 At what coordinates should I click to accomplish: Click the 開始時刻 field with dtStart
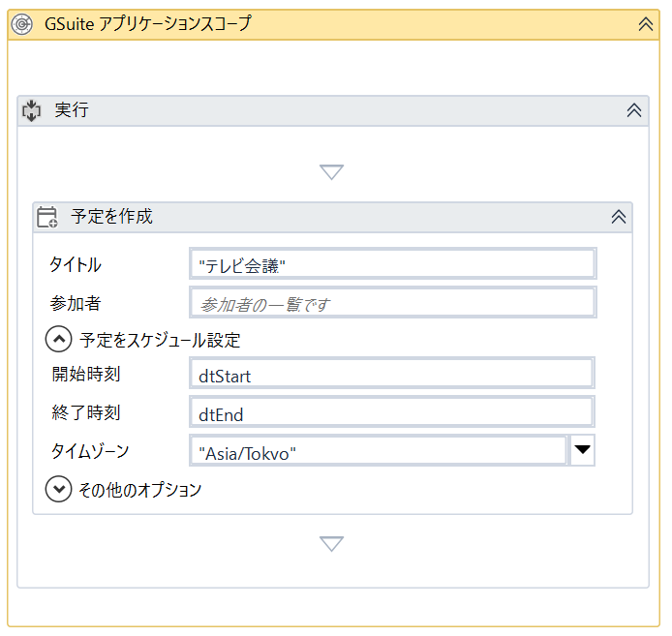[x=392, y=375]
